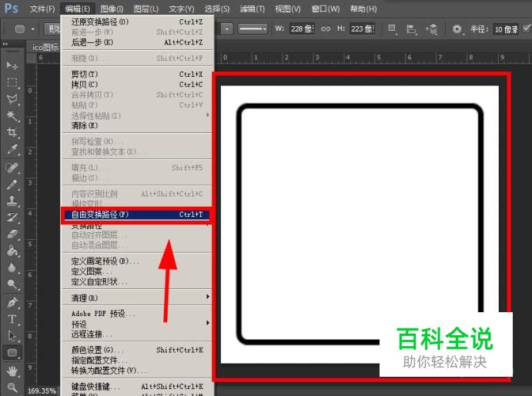Expand the 清理 (Purge) submenu
Screen dimensions: 532x396
click(x=137, y=298)
